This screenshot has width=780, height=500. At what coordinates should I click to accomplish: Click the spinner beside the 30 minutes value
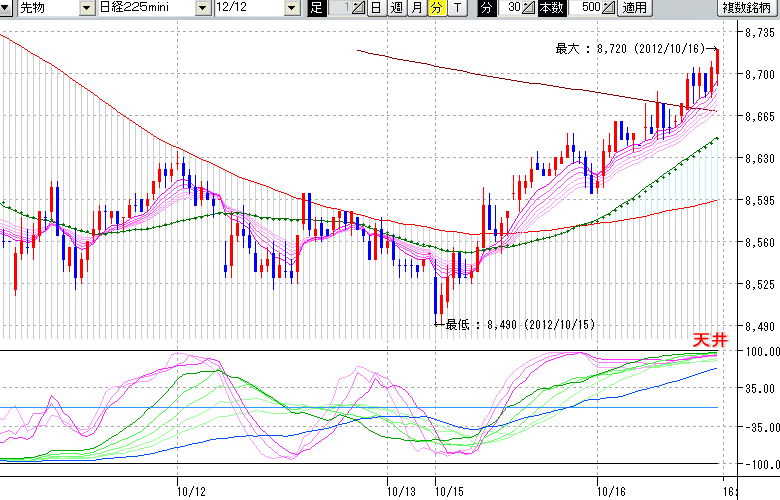tap(528, 8)
